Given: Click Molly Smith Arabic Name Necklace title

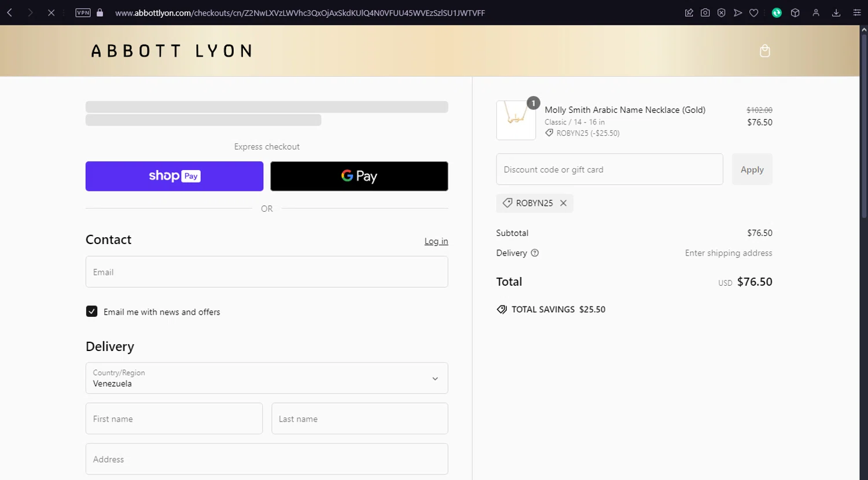Looking at the screenshot, I should click(x=625, y=110).
